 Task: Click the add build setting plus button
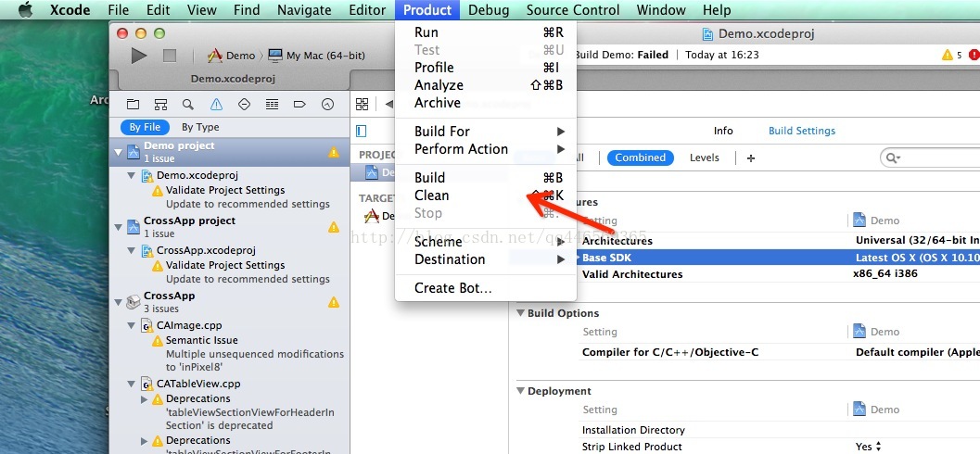pyautogui.click(x=751, y=158)
